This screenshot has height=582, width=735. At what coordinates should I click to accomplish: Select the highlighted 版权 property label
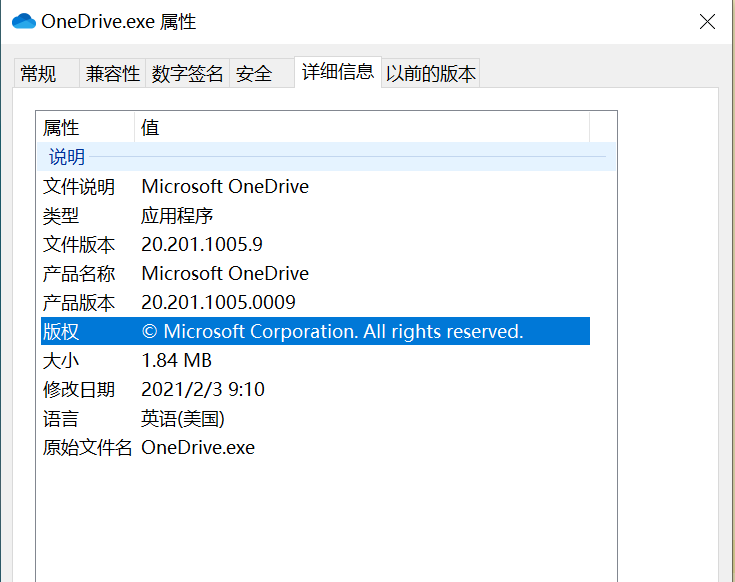click(x=61, y=331)
